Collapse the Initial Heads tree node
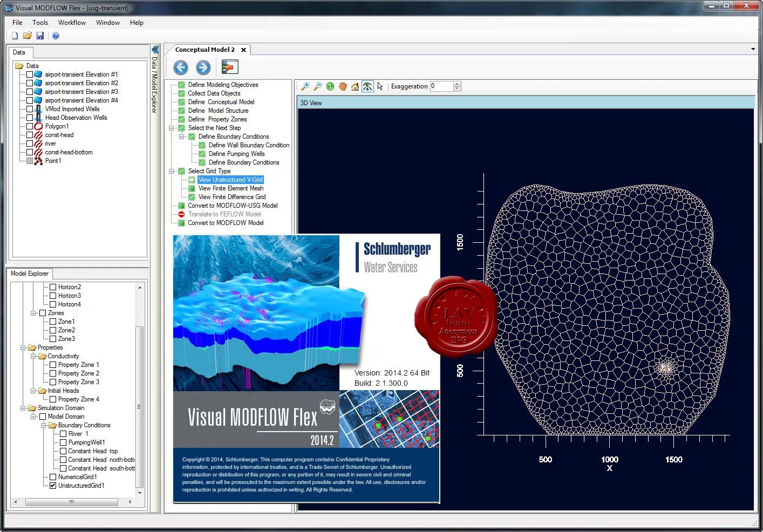The image size is (763, 532). (x=33, y=391)
